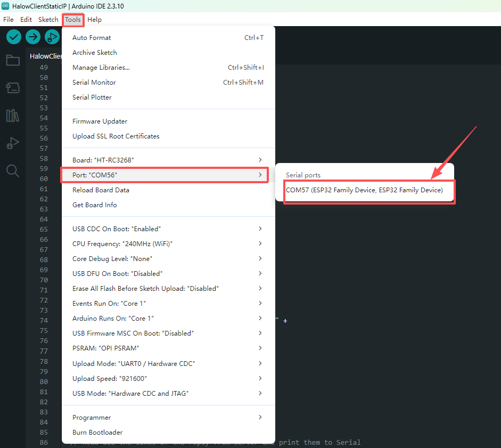Click line number 86 in gutter
Screen dimensions: 501x448
(x=44, y=443)
